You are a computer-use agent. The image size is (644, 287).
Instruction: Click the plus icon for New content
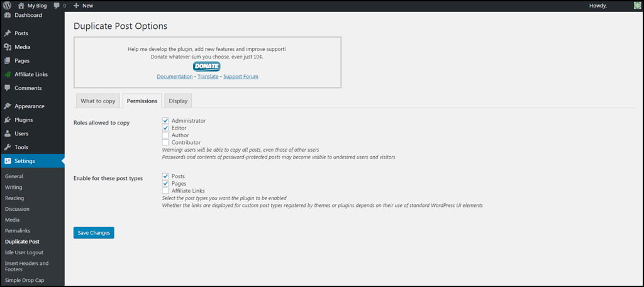(76, 6)
